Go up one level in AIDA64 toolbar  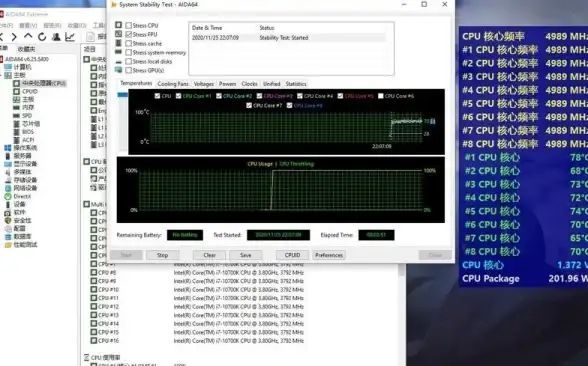pos(28,36)
